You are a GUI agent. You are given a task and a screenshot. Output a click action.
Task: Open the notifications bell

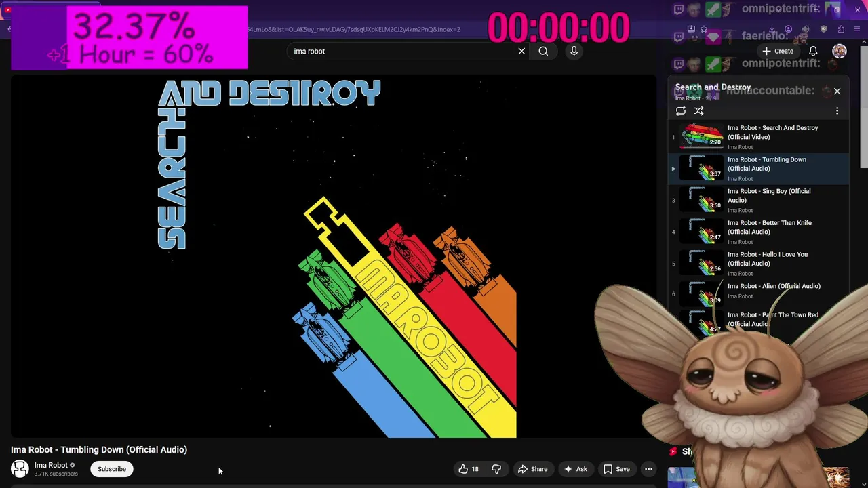pyautogui.click(x=813, y=51)
